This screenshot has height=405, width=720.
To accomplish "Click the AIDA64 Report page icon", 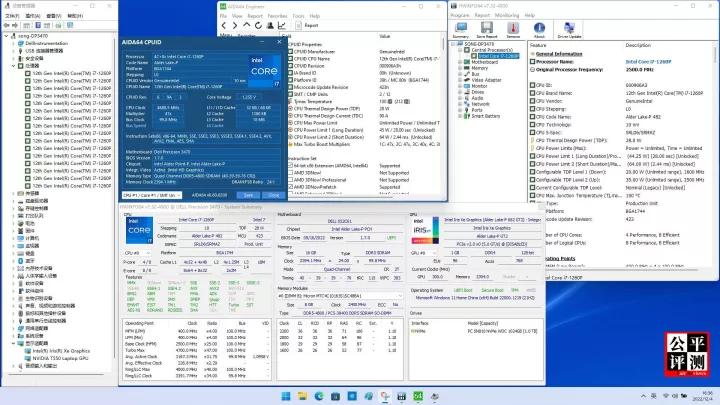I will tap(298, 26).
